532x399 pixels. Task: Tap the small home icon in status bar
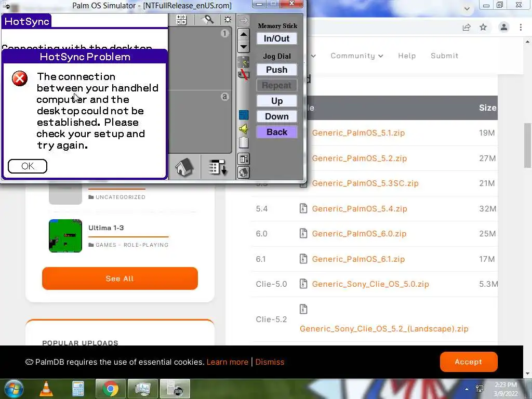click(244, 172)
